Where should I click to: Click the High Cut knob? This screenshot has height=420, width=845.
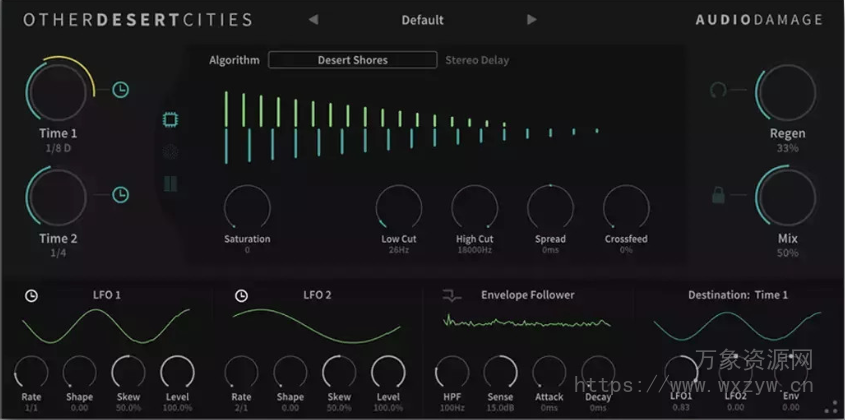coord(474,208)
